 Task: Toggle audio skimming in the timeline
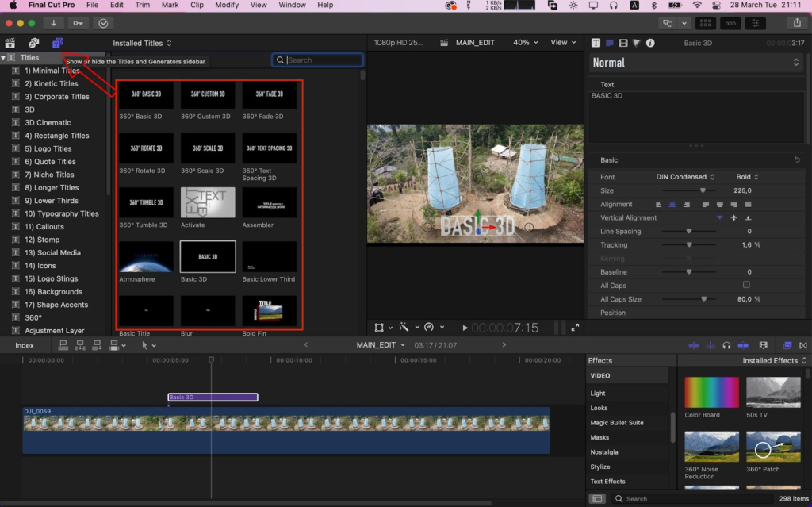point(710,345)
